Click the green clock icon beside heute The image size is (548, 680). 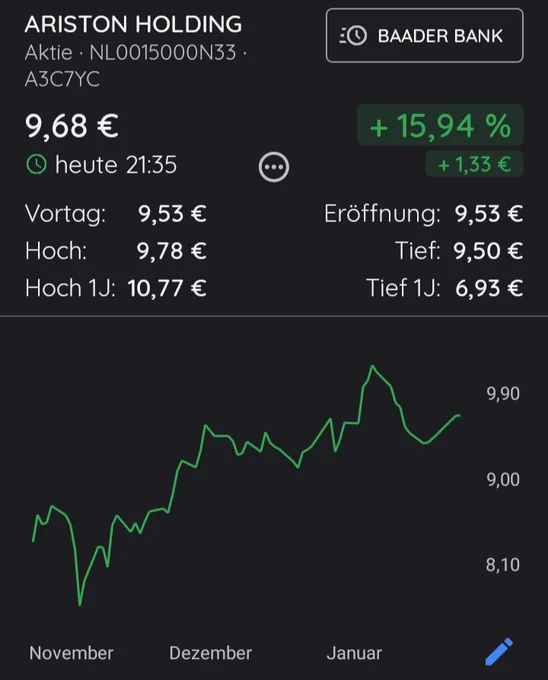click(36, 165)
